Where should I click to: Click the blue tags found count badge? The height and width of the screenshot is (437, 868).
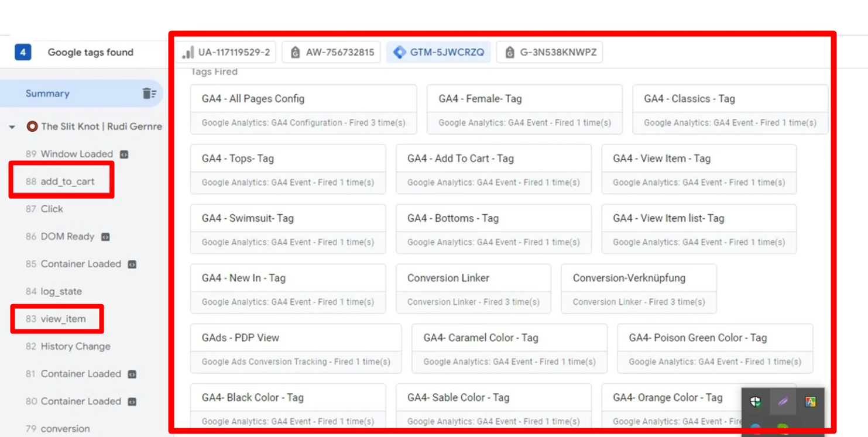pyautogui.click(x=23, y=53)
